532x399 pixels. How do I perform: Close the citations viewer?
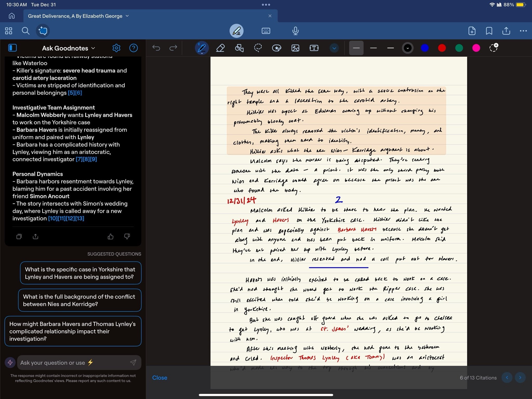click(x=160, y=378)
